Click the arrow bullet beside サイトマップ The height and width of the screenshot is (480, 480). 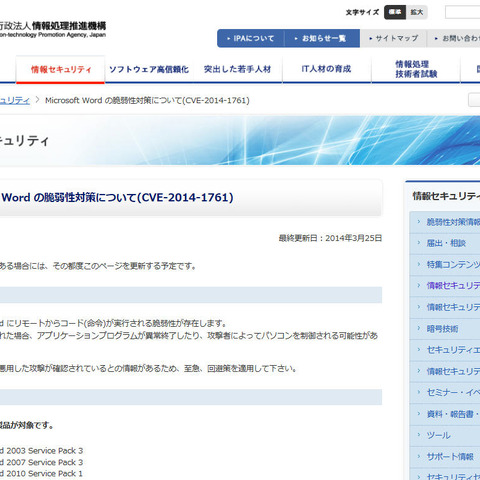[371, 39]
